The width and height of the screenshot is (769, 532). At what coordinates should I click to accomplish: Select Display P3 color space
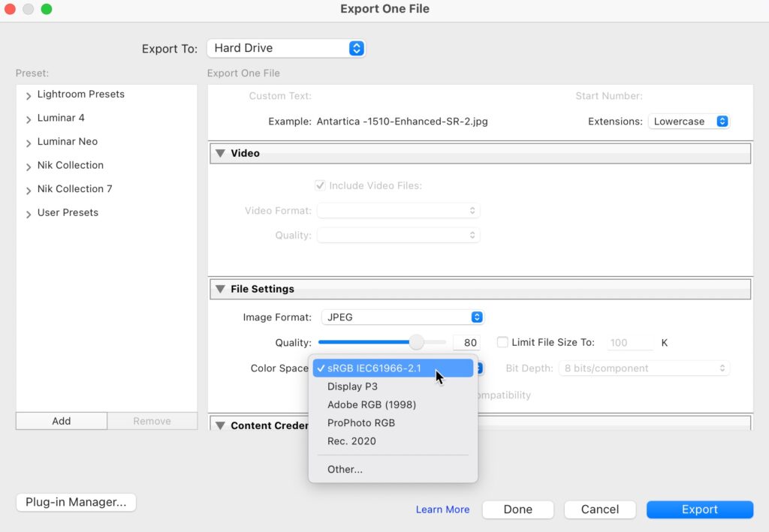352,386
